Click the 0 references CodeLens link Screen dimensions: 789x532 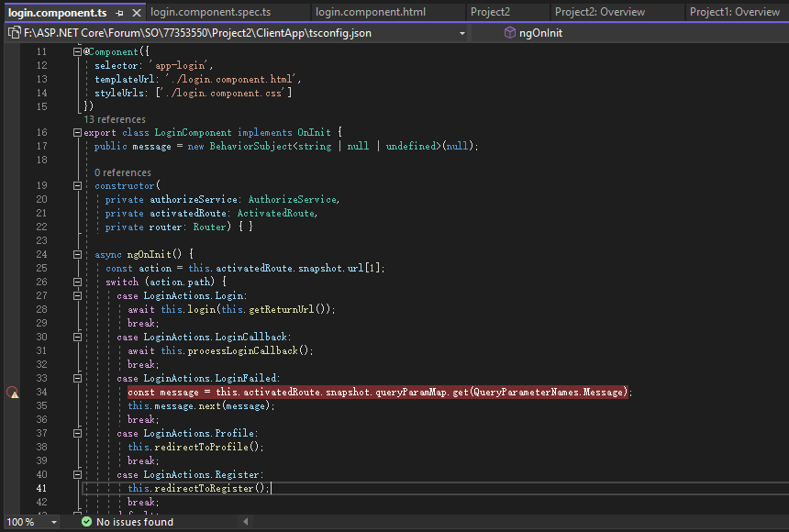[122, 172]
